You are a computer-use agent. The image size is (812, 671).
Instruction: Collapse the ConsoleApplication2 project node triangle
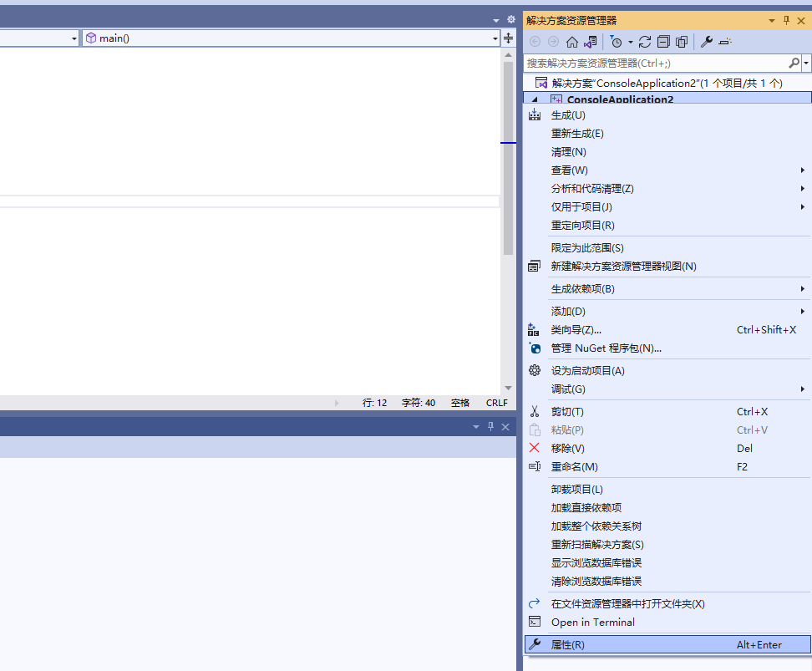[535, 99]
